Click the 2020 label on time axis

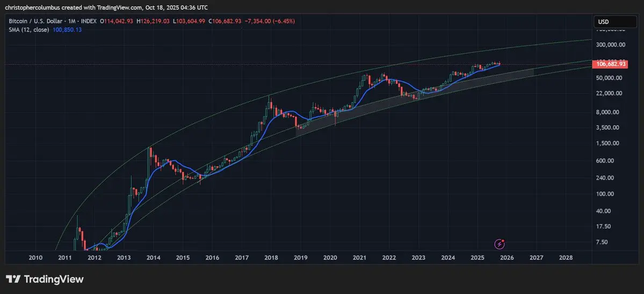tap(330, 258)
